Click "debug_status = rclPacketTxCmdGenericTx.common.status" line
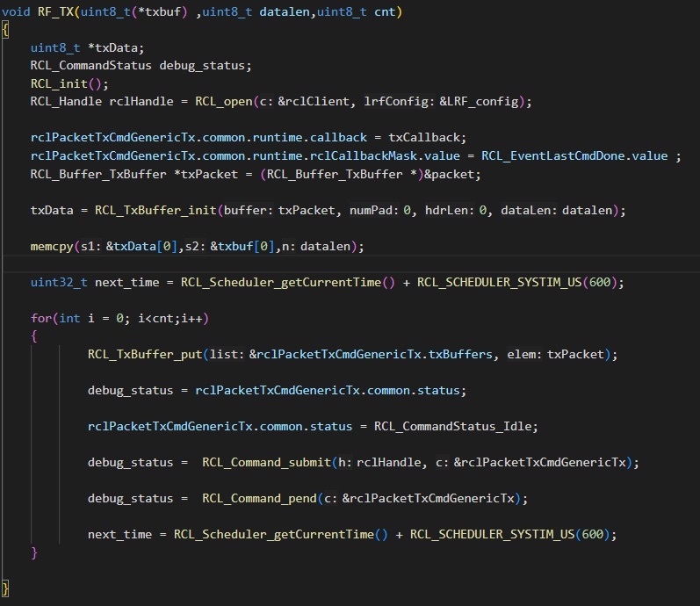This screenshot has height=606, width=700. pyautogui.click(x=277, y=390)
